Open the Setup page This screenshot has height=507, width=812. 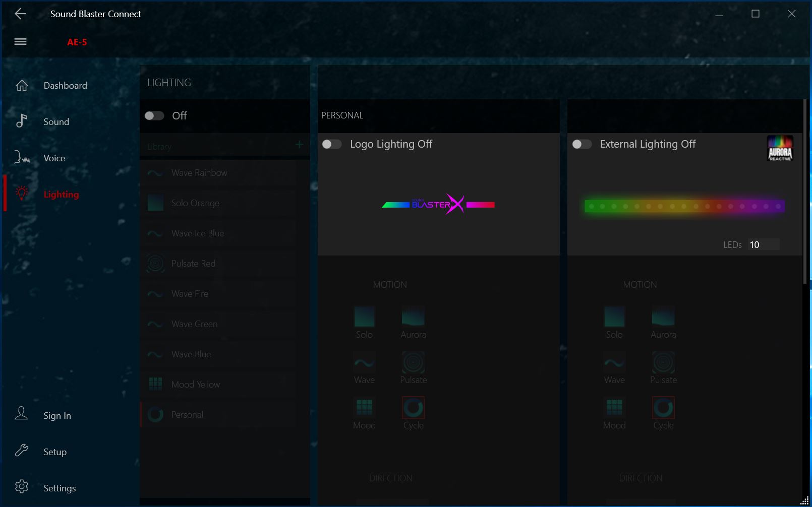coord(55,452)
